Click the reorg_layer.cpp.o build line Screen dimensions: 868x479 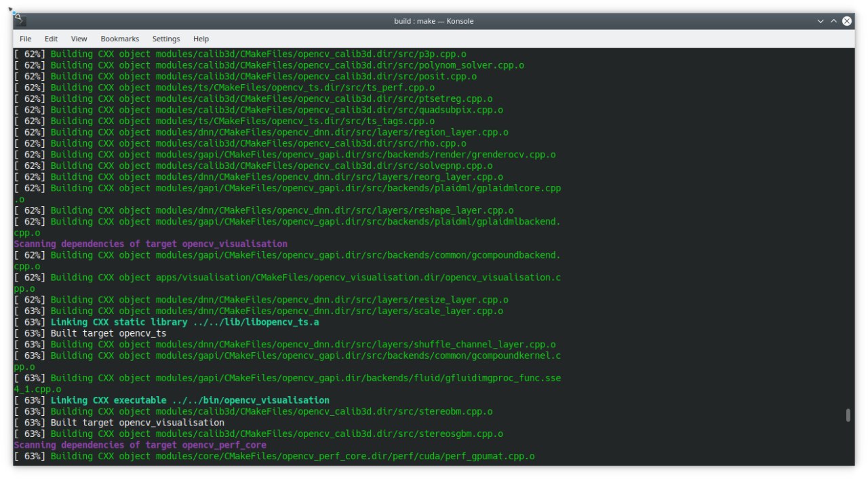(258, 177)
